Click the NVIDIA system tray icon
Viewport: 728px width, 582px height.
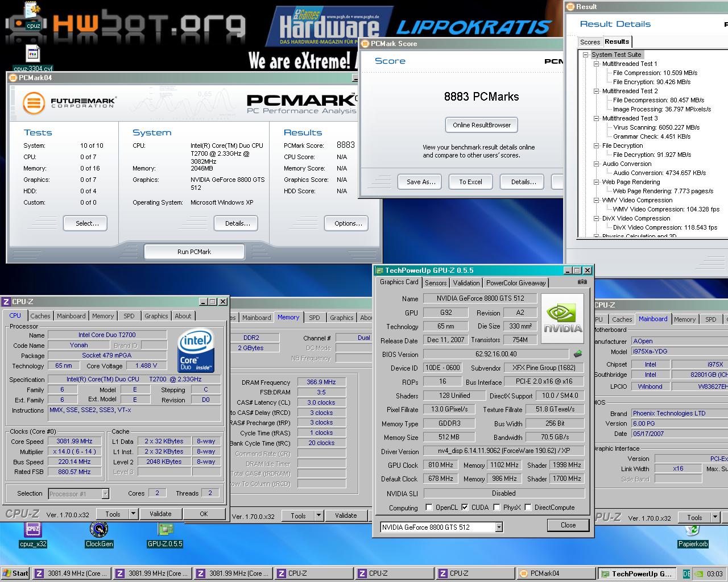point(699,573)
